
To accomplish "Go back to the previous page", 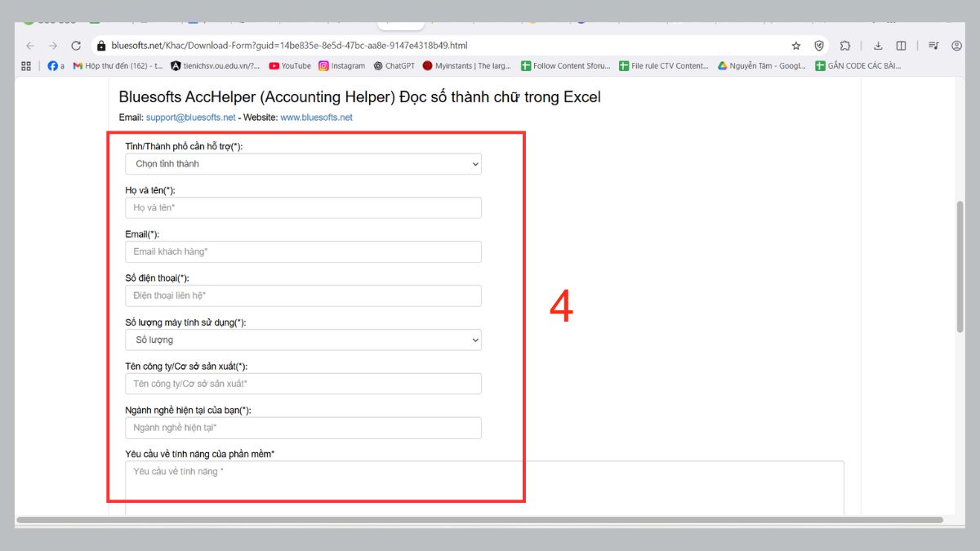I will click(x=30, y=46).
